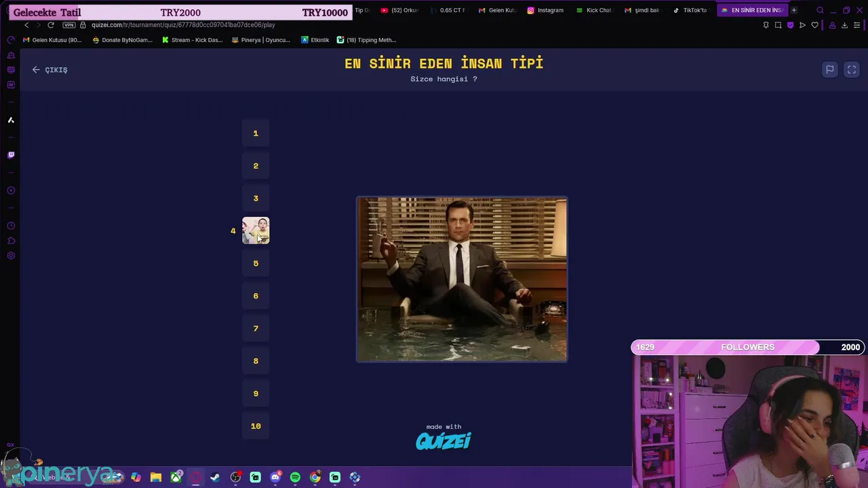Toggle fullscreen mode for the quiz
868x488 pixels.
852,70
